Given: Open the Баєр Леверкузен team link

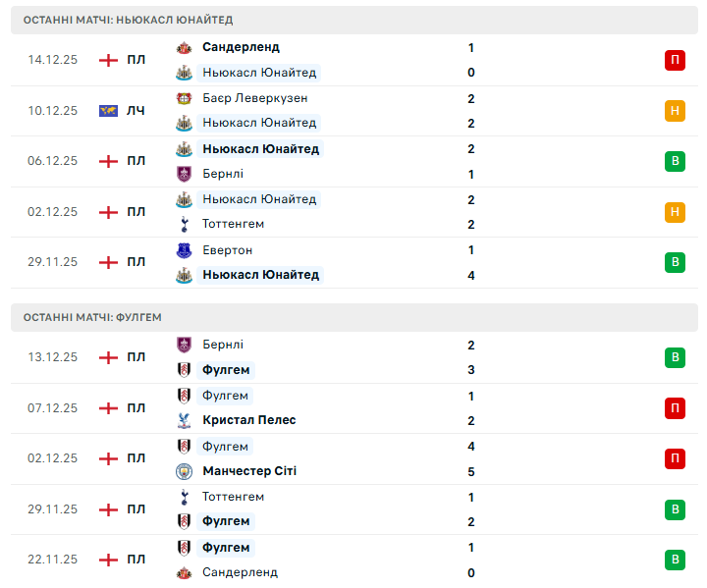Looking at the screenshot, I should [254, 98].
